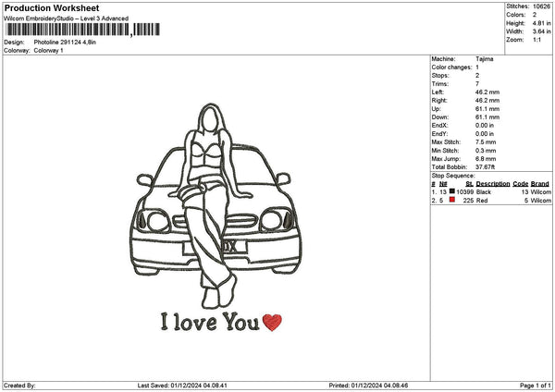Click the black thread color swatch
The image size is (555, 392).
pyautogui.click(x=452, y=191)
